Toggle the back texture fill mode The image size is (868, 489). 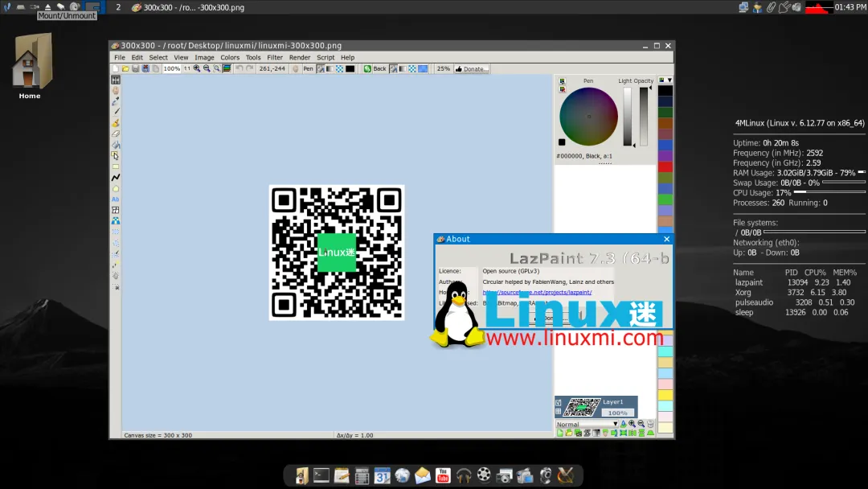click(412, 68)
